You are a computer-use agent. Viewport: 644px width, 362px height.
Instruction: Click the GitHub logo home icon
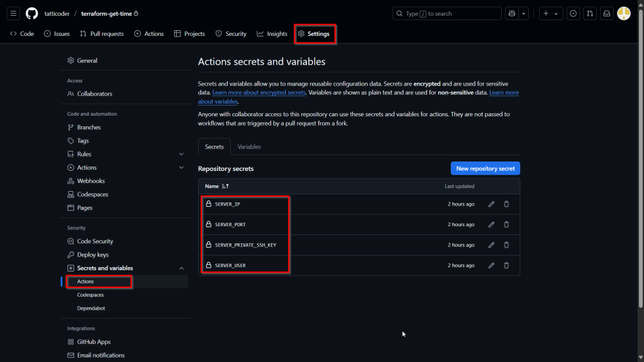coord(31,13)
